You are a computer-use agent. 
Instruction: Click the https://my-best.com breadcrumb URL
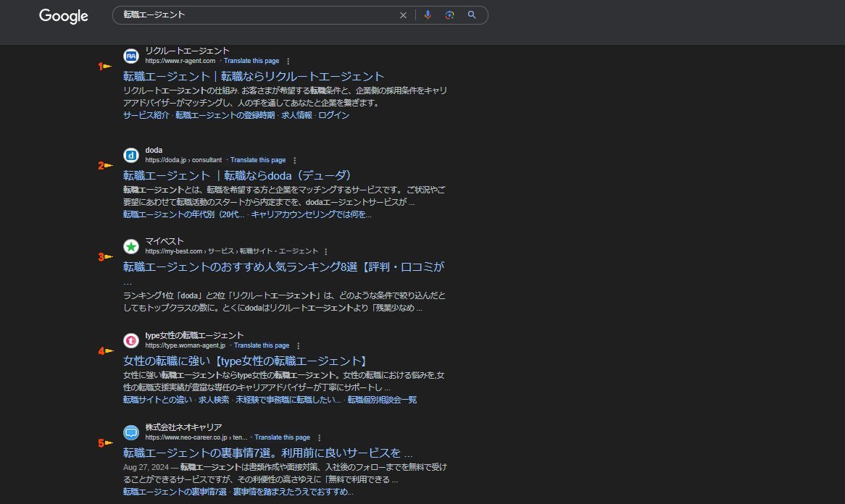[x=232, y=251]
